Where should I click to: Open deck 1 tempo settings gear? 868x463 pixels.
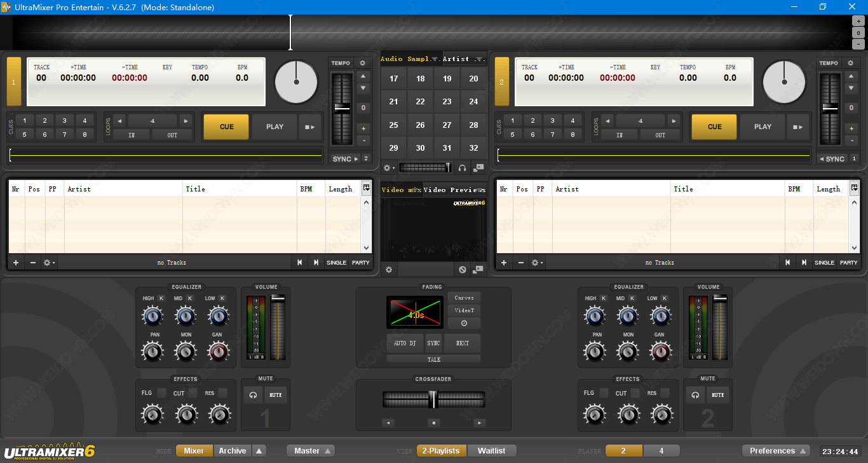(x=363, y=63)
